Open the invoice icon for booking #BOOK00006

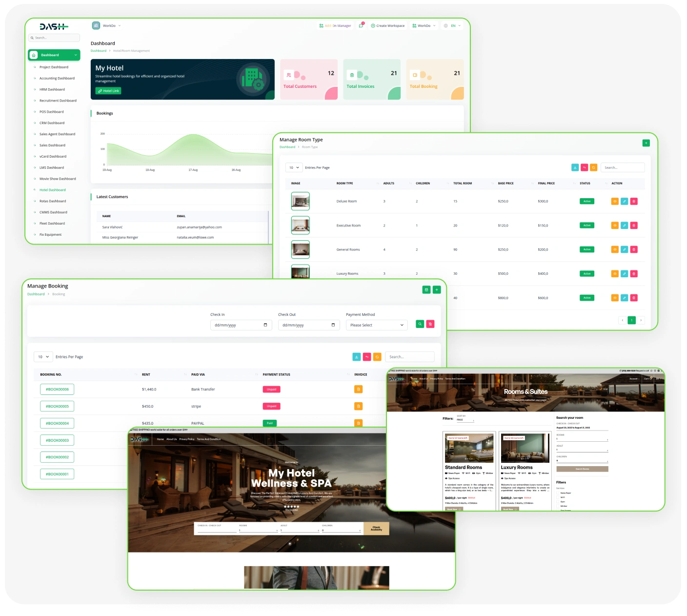pos(358,390)
